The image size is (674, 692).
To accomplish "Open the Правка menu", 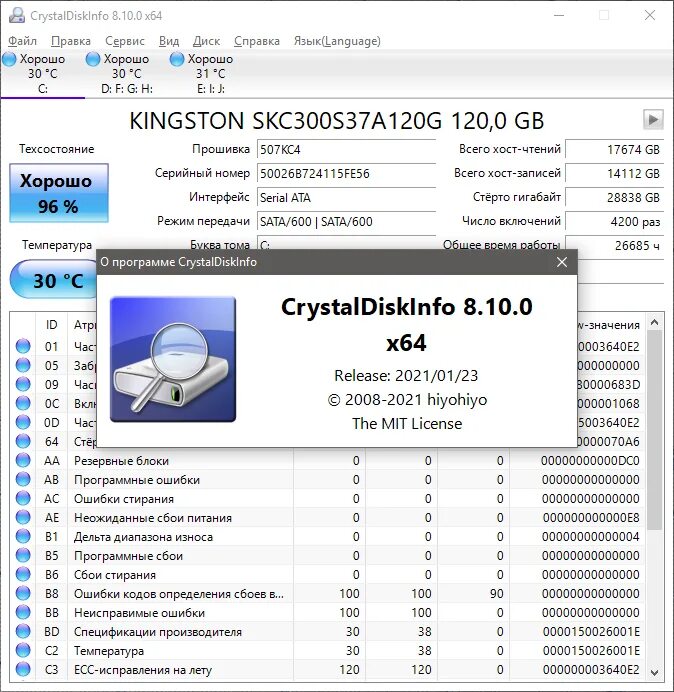I will coord(71,41).
